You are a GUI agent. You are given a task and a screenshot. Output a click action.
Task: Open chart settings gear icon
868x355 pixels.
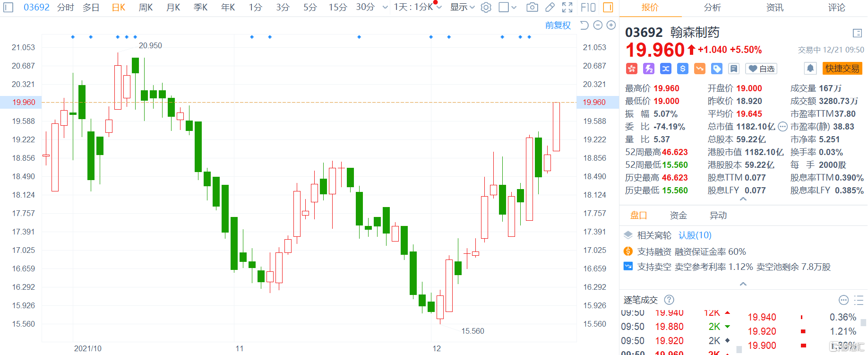[x=486, y=8]
